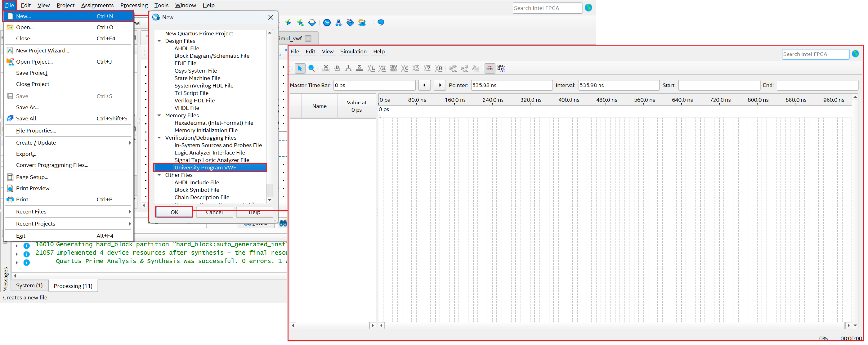Apply High Impedance (Z) waveform value
The width and height of the screenshot is (868, 345).
click(x=360, y=68)
